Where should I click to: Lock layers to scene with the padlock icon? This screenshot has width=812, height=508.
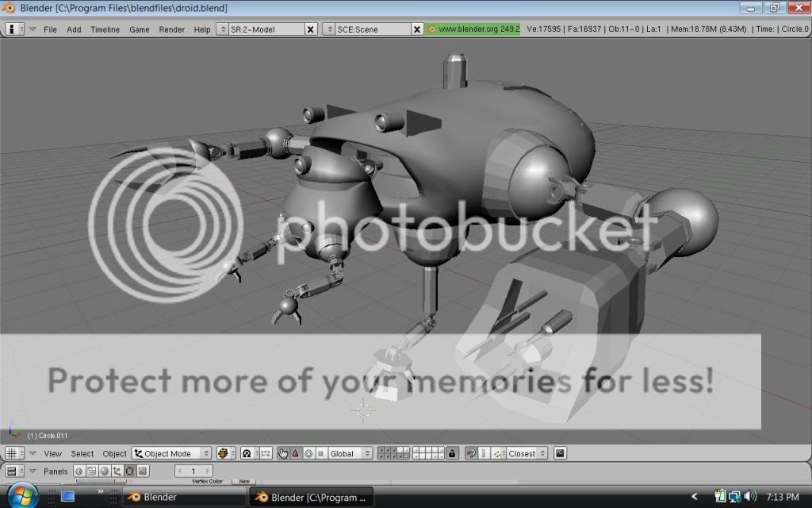click(453, 452)
